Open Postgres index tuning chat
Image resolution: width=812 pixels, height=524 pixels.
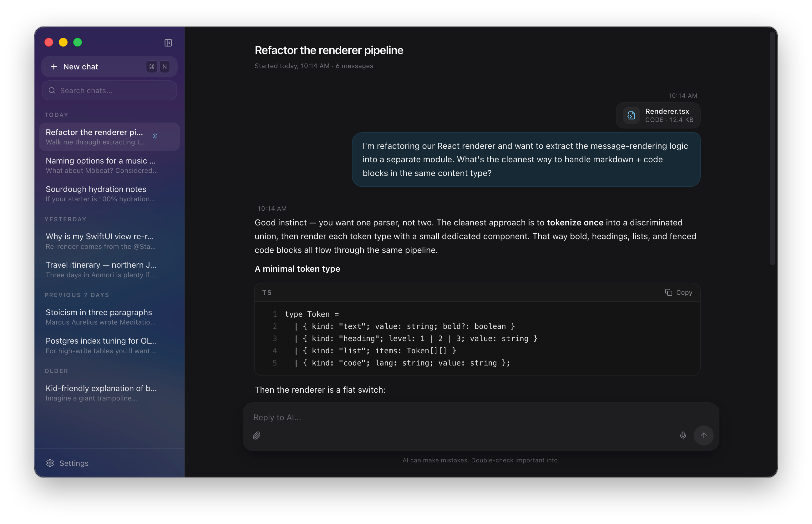coord(109,345)
